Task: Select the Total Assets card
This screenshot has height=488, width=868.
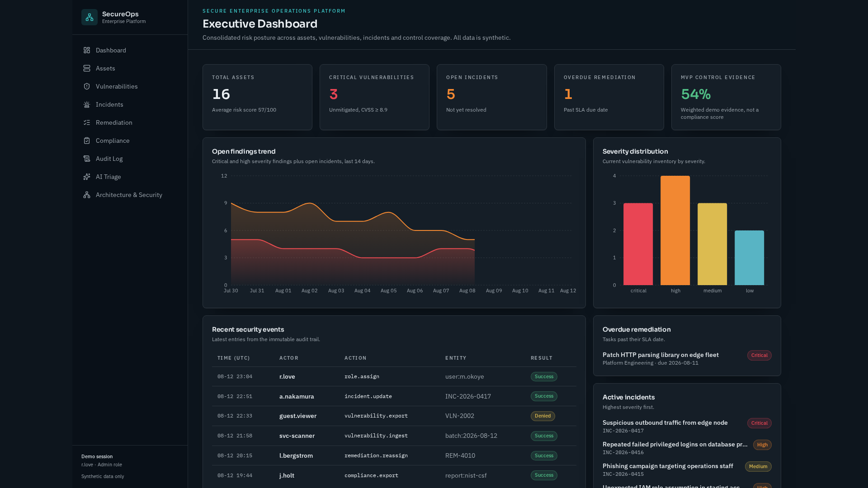Action: pyautogui.click(x=257, y=97)
